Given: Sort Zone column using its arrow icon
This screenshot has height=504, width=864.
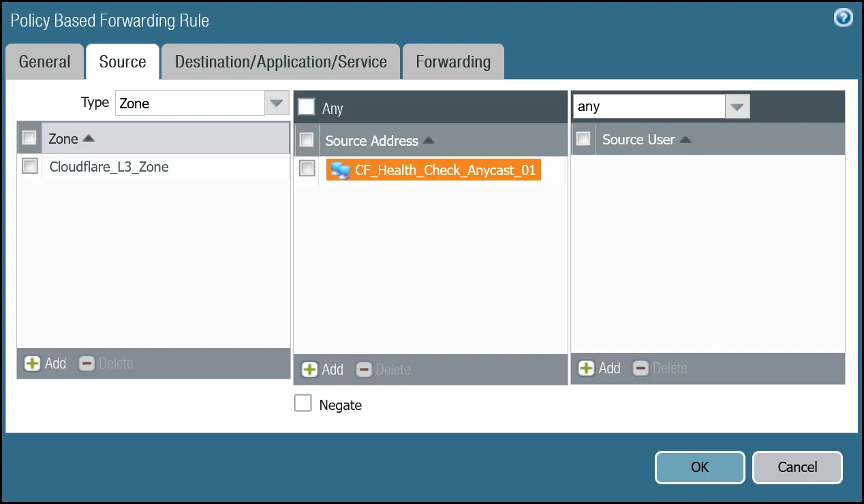Looking at the screenshot, I should (89, 139).
